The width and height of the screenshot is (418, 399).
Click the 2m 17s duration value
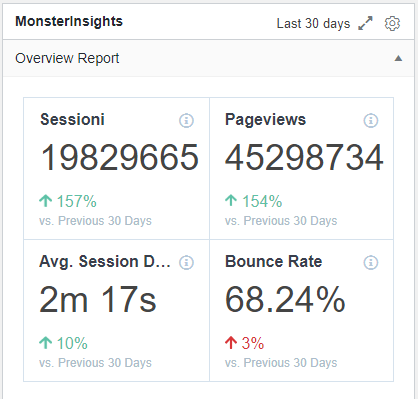(x=98, y=299)
